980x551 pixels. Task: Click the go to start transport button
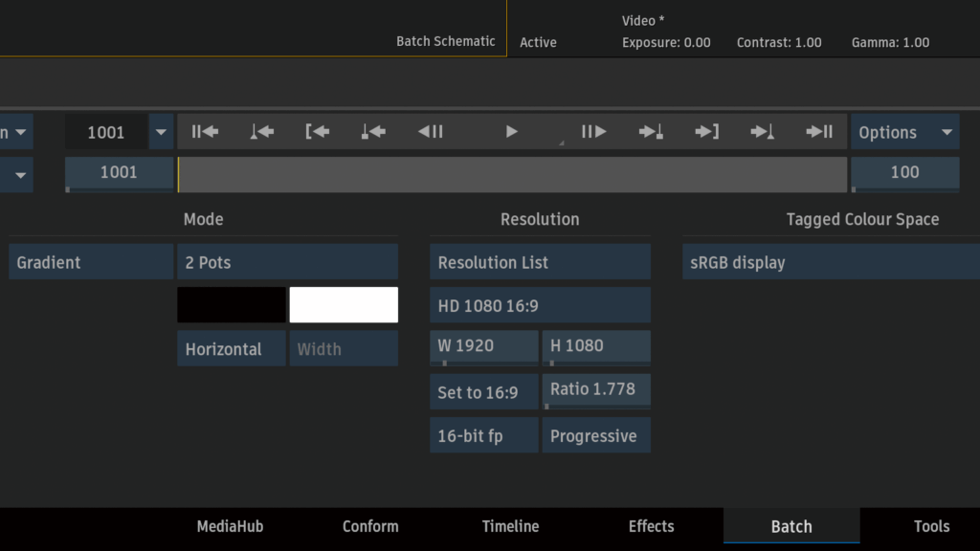(x=205, y=132)
